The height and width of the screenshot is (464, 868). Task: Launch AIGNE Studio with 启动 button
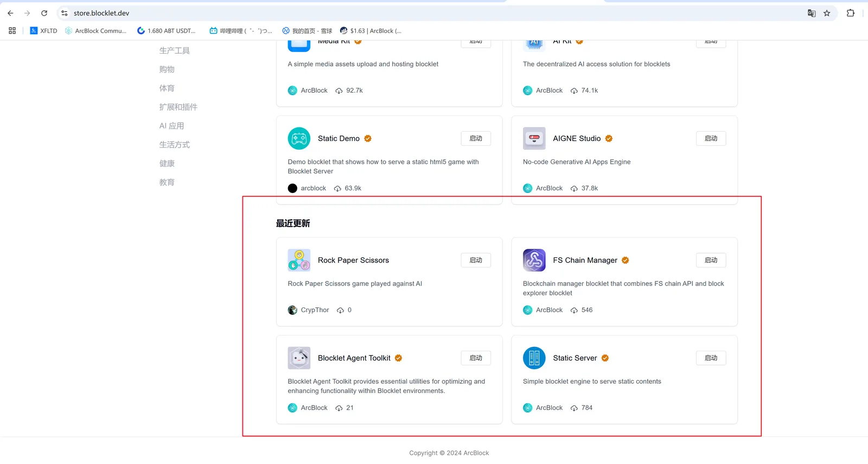coord(711,138)
